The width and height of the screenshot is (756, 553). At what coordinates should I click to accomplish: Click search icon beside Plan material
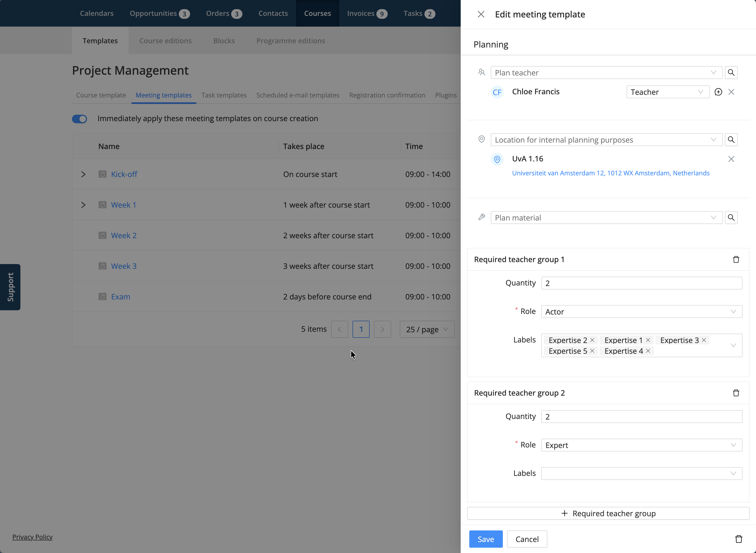(731, 218)
